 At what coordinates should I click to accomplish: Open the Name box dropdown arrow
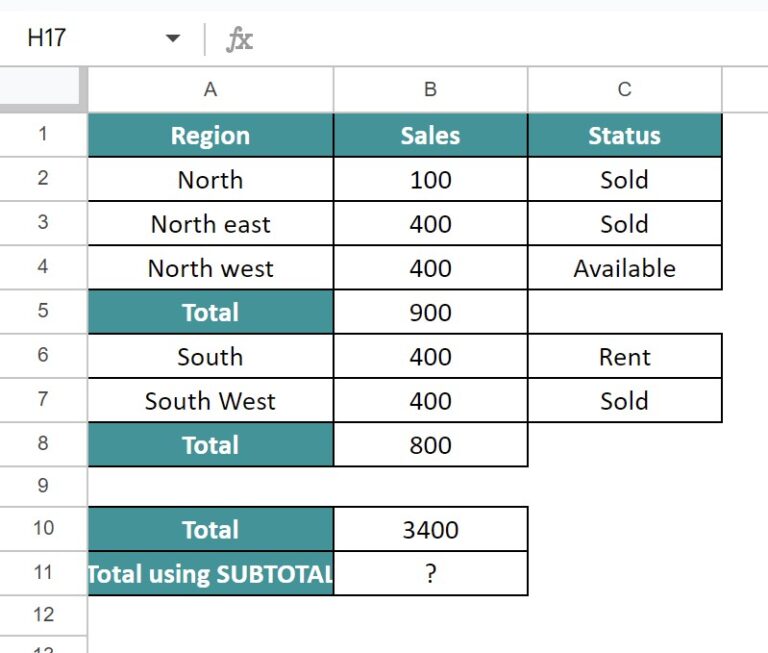click(172, 38)
